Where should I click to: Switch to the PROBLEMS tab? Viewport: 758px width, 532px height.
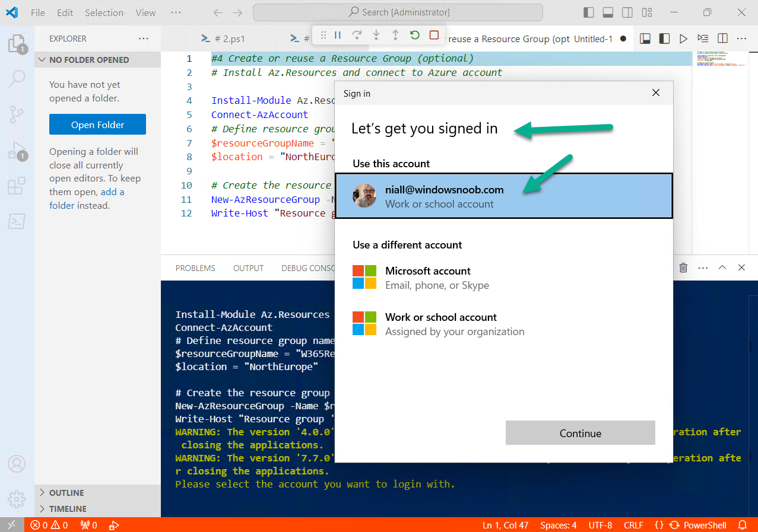pyautogui.click(x=195, y=268)
